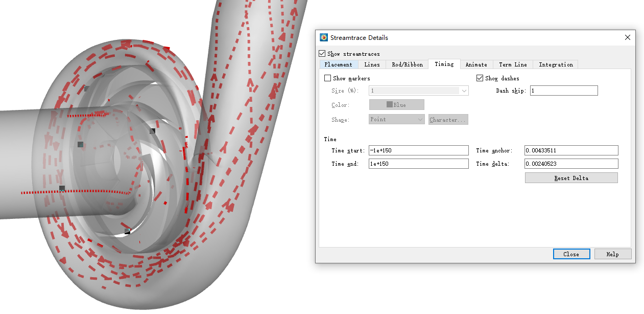Click the Tecplot icon in the dialog title bar
Viewport: 644px width, 314px height.
(x=324, y=38)
